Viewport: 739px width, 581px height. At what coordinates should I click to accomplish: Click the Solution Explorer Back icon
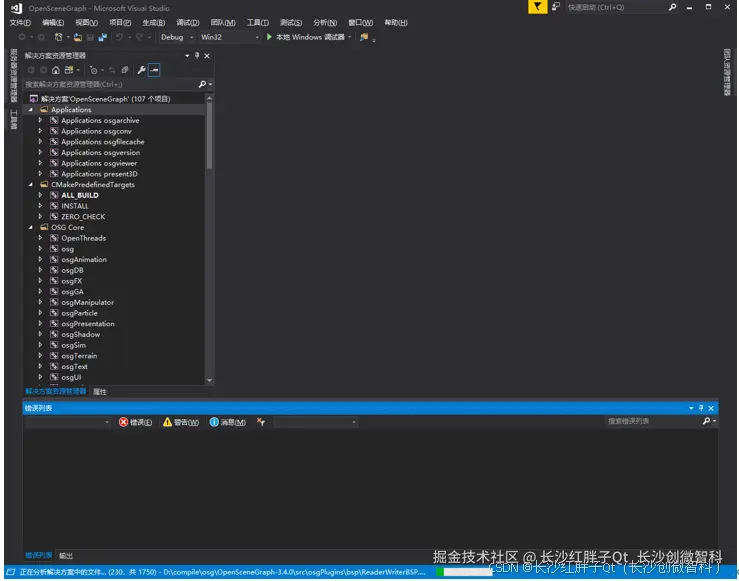point(31,70)
